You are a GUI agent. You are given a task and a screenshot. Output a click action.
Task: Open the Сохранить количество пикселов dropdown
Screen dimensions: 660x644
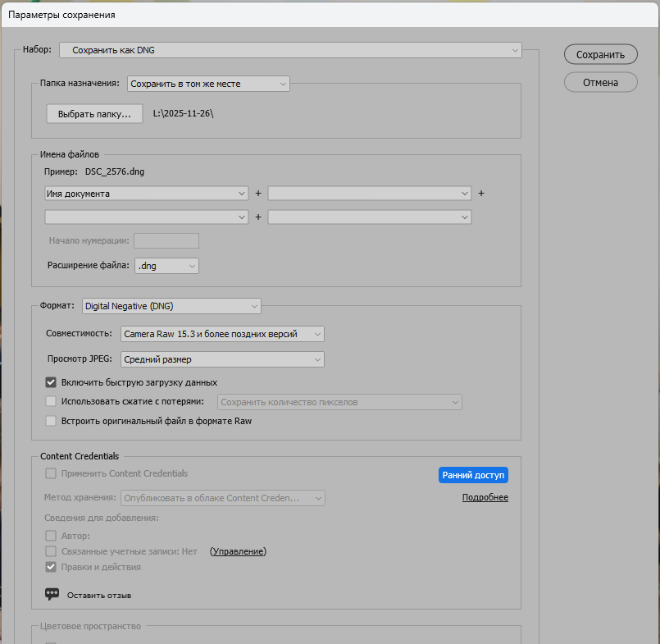pyautogui.click(x=339, y=402)
